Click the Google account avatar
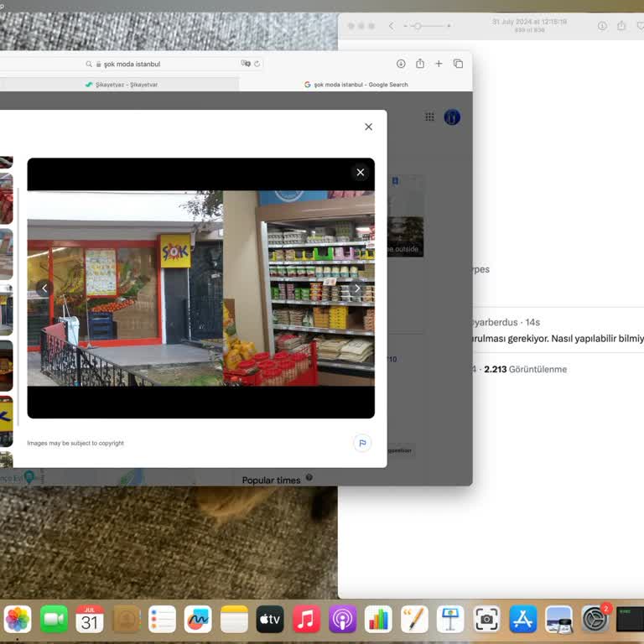This screenshot has height=644, width=644. [x=452, y=117]
